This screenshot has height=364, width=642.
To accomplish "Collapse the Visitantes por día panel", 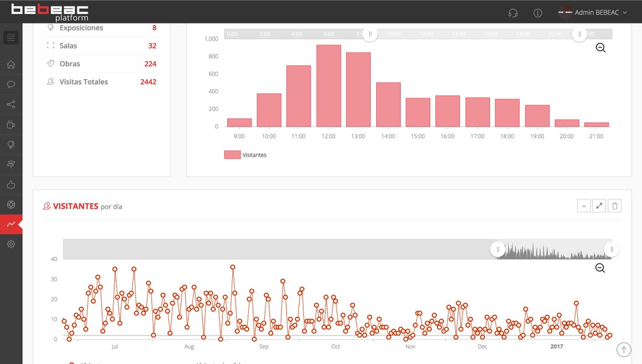I will [x=584, y=206].
